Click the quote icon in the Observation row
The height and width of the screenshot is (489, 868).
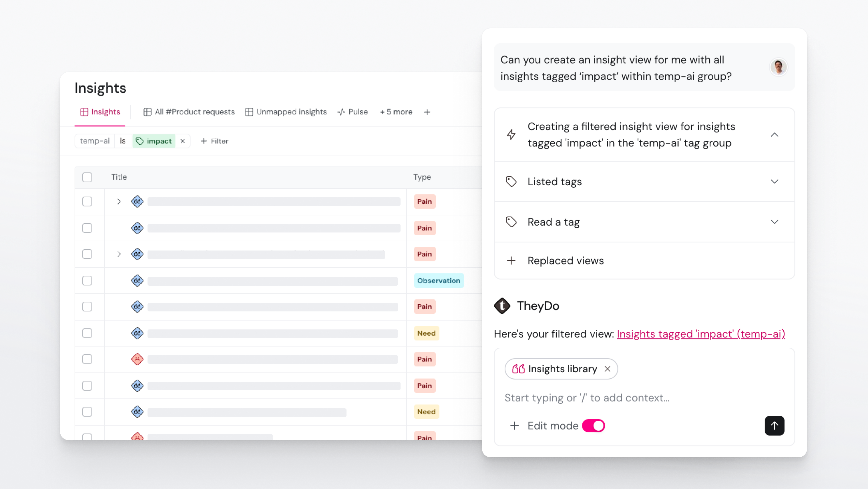pyautogui.click(x=137, y=281)
